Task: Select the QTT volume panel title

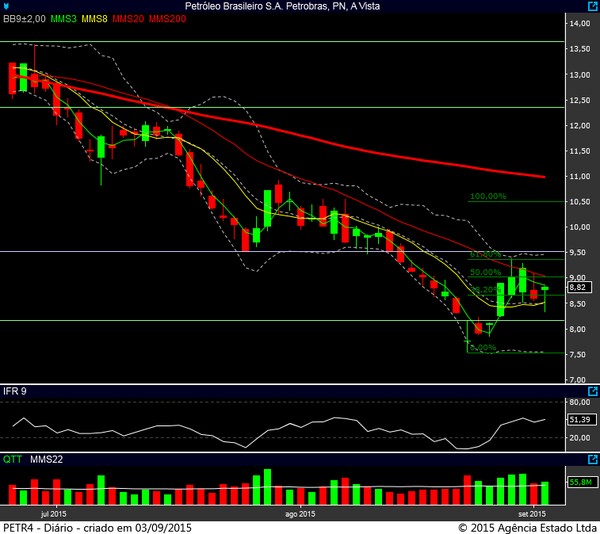Action: (12, 459)
